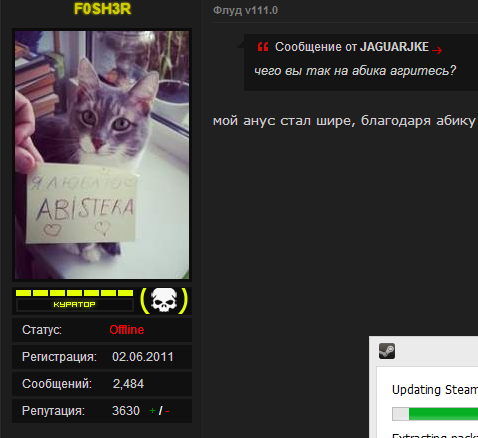Open the F0SH3R username profile link
Viewport: 478px width, 438px height.
point(102,9)
